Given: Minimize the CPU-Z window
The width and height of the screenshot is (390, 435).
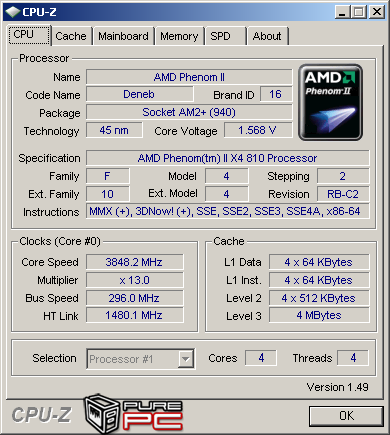Looking at the screenshot, I should [342, 12].
